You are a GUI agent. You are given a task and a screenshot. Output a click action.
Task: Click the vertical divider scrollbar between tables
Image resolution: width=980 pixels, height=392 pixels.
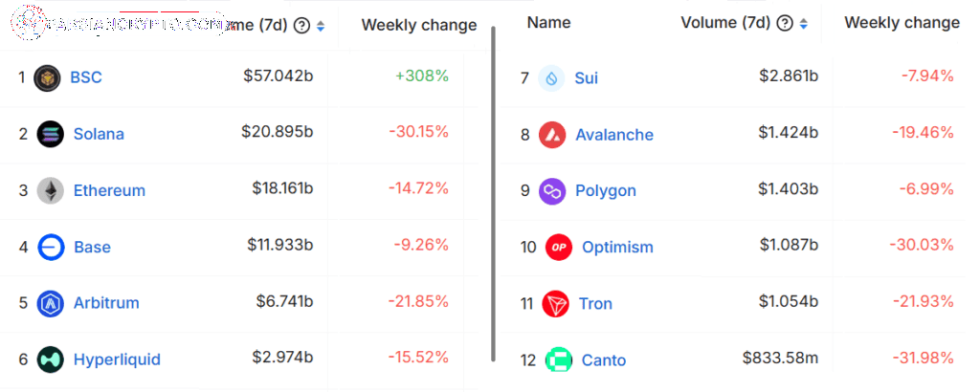click(x=493, y=193)
